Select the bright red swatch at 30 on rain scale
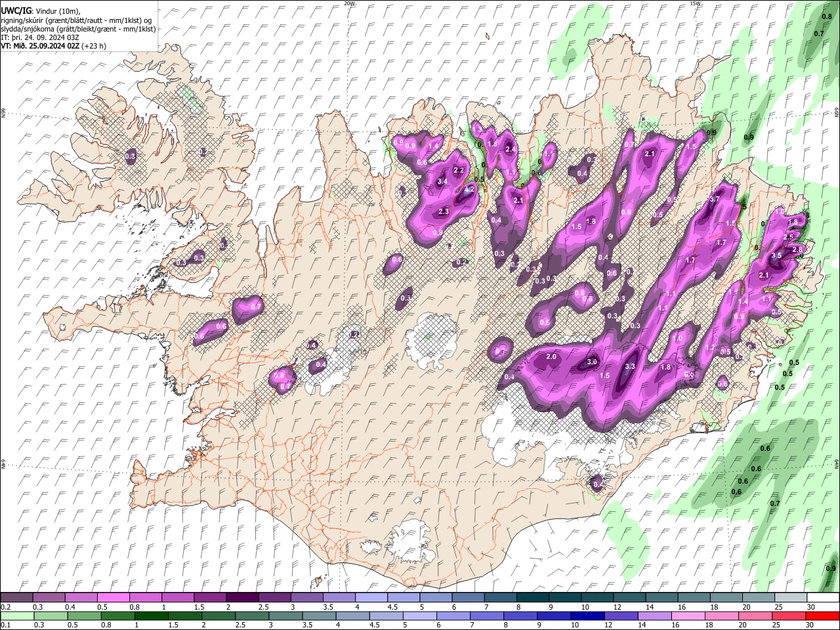The width and height of the screenshot is (840, 630). 822,616
